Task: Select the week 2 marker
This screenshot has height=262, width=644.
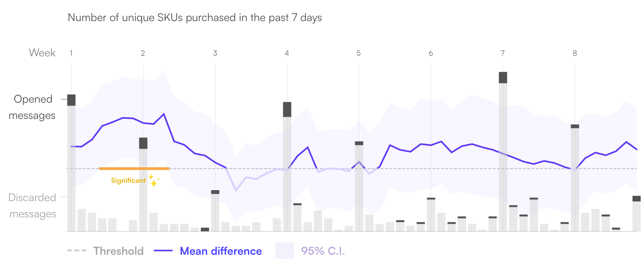Action: tap(143, 53)
